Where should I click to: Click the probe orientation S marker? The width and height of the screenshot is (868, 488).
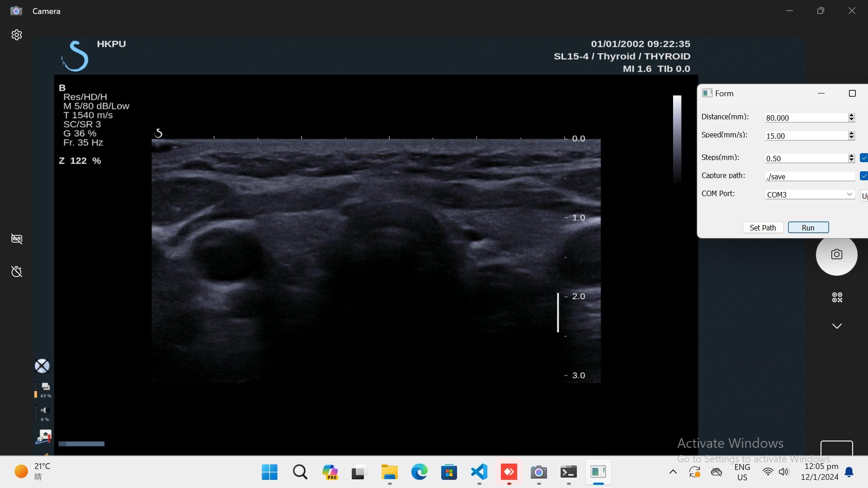point(158,133)
